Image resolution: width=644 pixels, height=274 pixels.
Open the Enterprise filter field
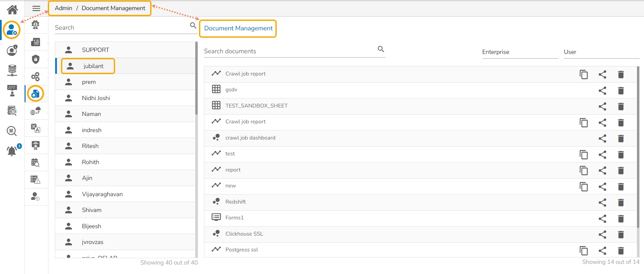519,52
